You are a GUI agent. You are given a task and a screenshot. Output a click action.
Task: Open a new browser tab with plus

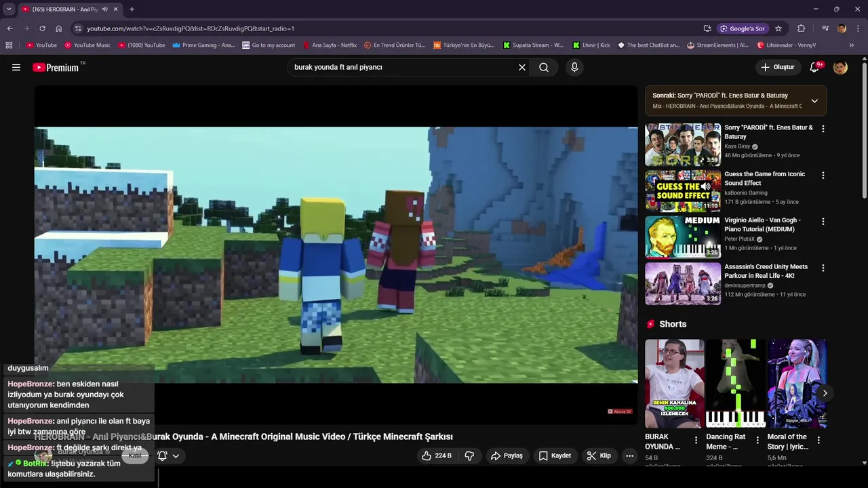[132, 9]
